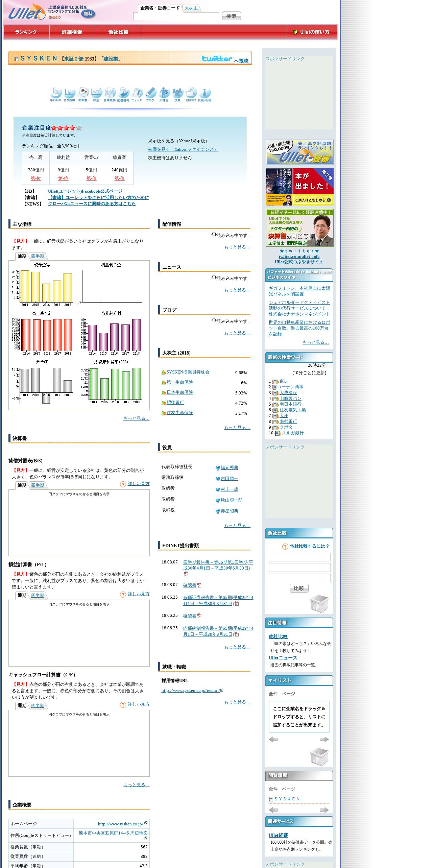The image size is (434, 868).
Task: Click the 検索 search button
Action: (231, 16)
